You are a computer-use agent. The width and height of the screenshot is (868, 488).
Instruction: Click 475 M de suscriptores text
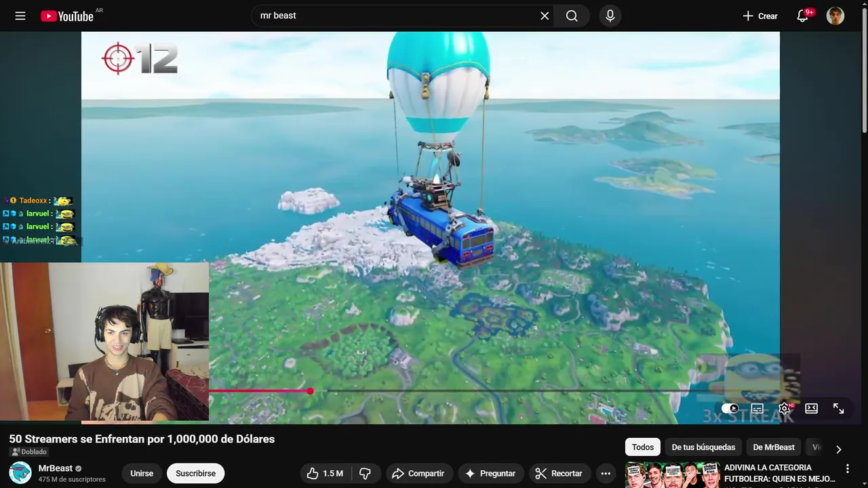(x=72, y=479)
